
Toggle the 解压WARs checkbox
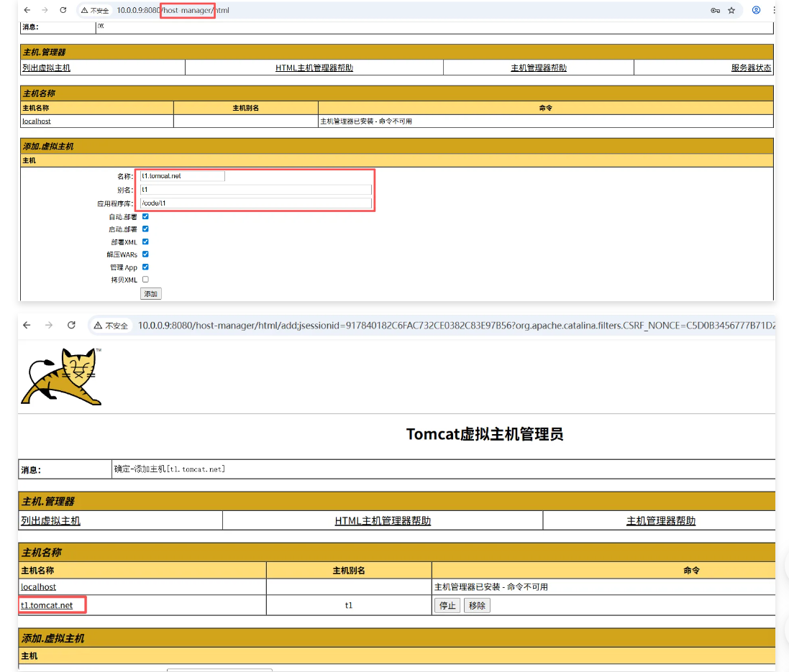tap(145, 254)
